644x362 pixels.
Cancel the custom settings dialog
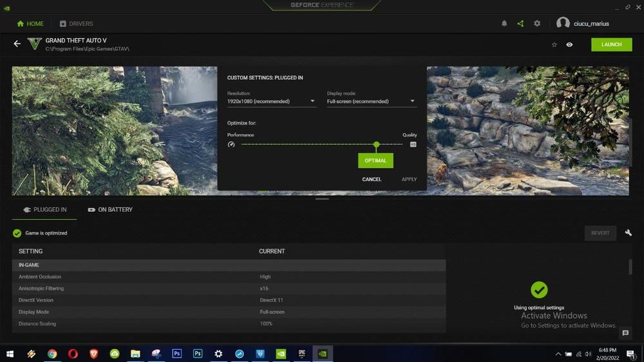point(372,179)
